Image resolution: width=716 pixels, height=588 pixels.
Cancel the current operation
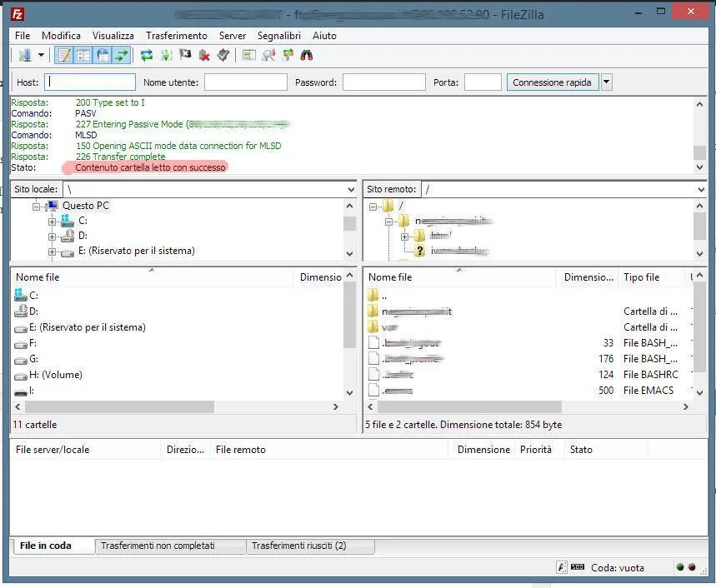point(184,54)
